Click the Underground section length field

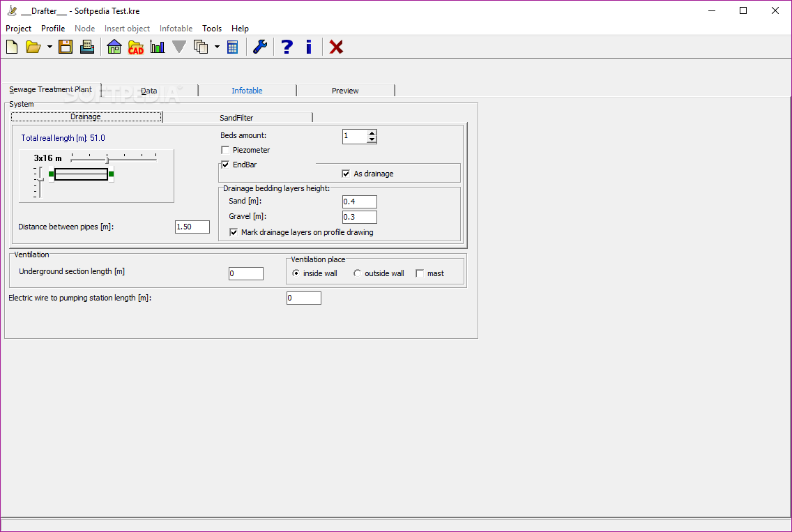(246, 273)
